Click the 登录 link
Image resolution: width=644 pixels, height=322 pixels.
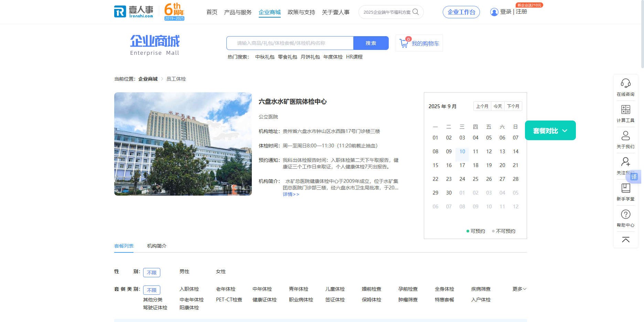[506, 12]
